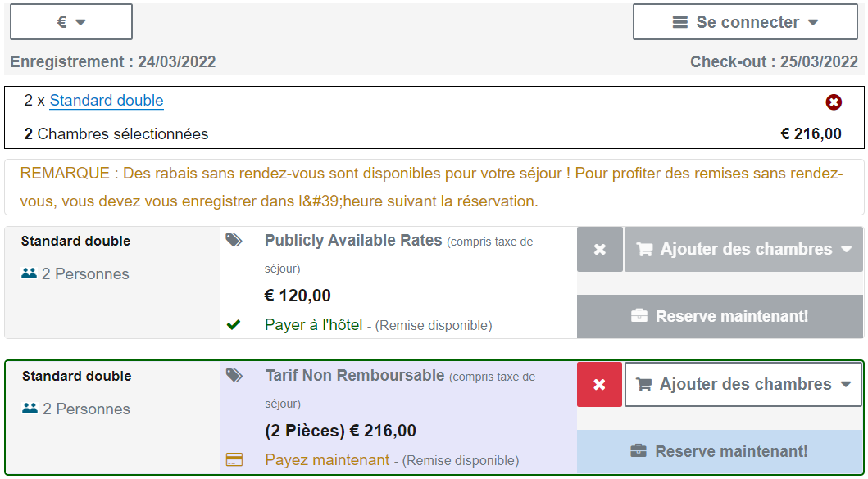This screenshot has height=479, width=868.
Task: Open the Se connecter menu
Action: pos(745,22)
